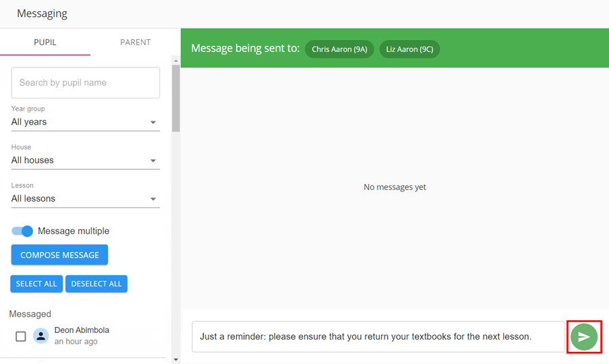Tick the checkbox beside Deon Abimbola

pyautogui.click(x=21, y=336)
